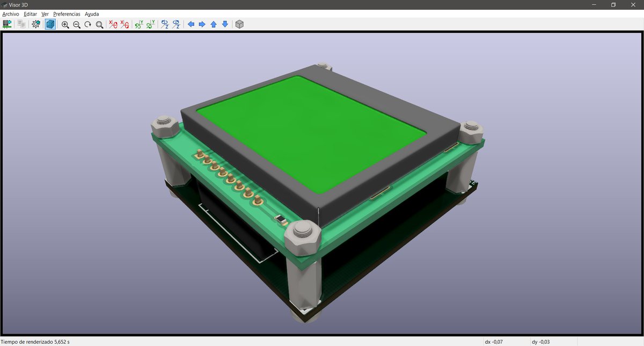
Task: Open the Ver menu
Action: click(45, 14)
